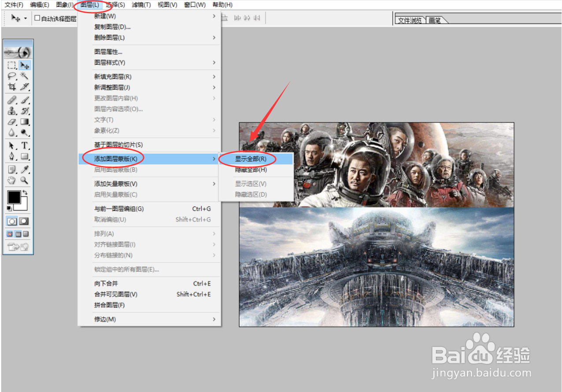The width and height of the screenshot is (562, 392).
Task: Expand the 修边(M) submenu
Action: (149, 319)
